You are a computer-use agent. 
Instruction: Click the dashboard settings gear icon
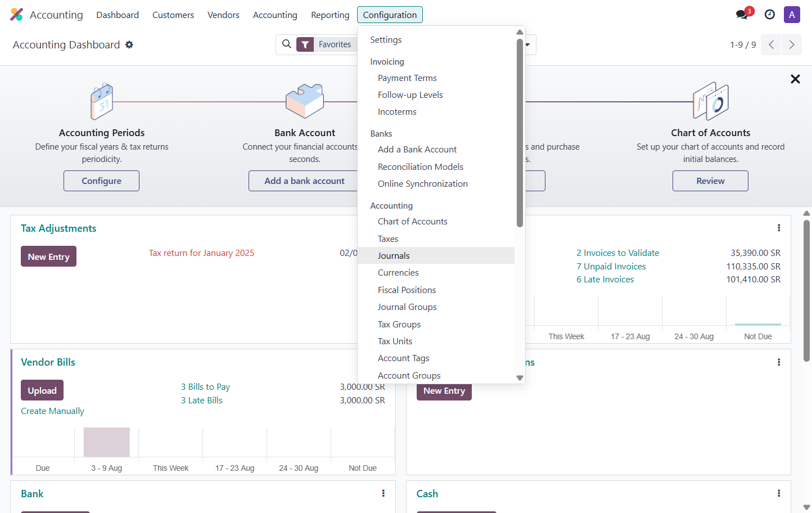coord(129,44)
